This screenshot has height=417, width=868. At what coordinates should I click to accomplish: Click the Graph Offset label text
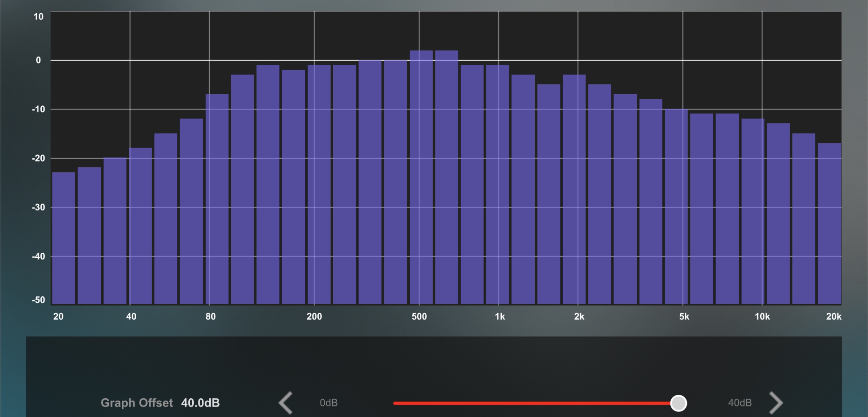[137, 402]
